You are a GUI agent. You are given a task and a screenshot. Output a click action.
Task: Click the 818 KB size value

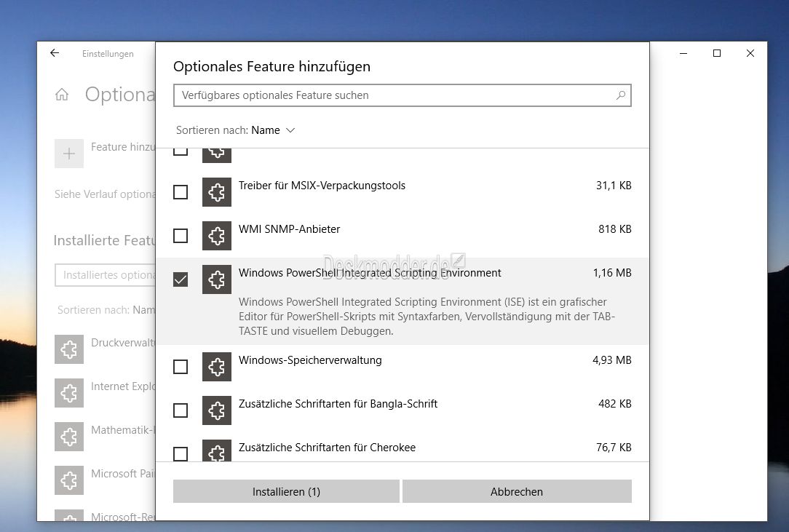coord(615,229)
